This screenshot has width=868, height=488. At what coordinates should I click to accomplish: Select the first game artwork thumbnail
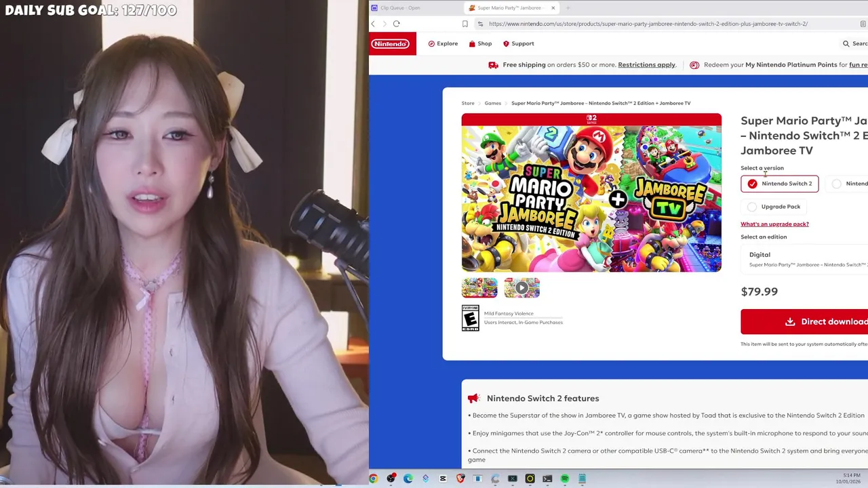coord(479,287)
